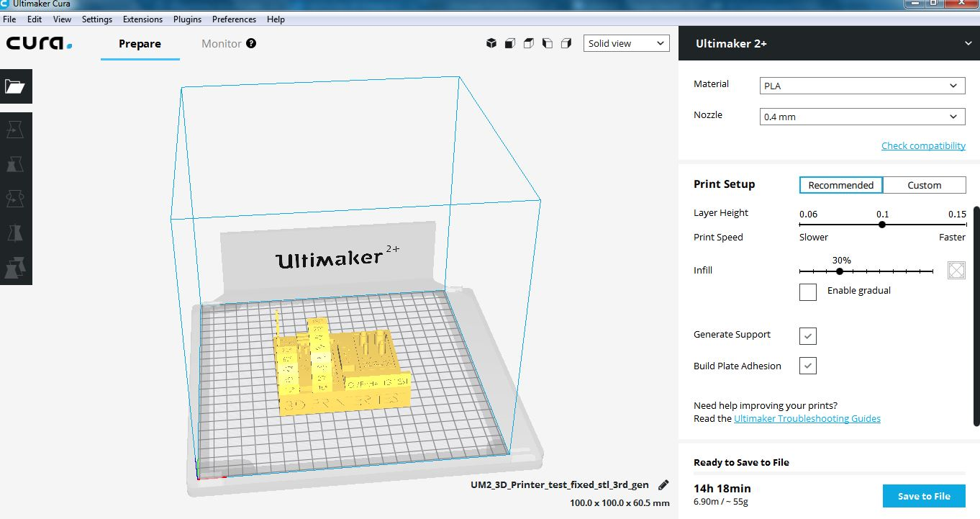Open the Extensions menu

[x=142, y=19]
